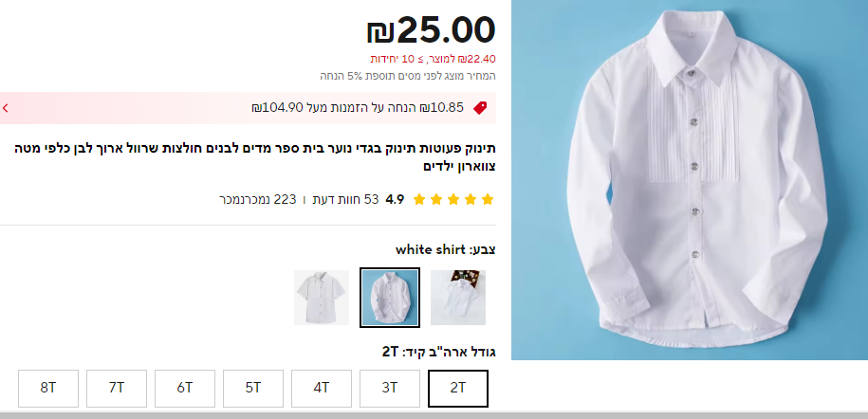Choose size 6T
Screen dimensions: 868x419
(x=185, y=389)
